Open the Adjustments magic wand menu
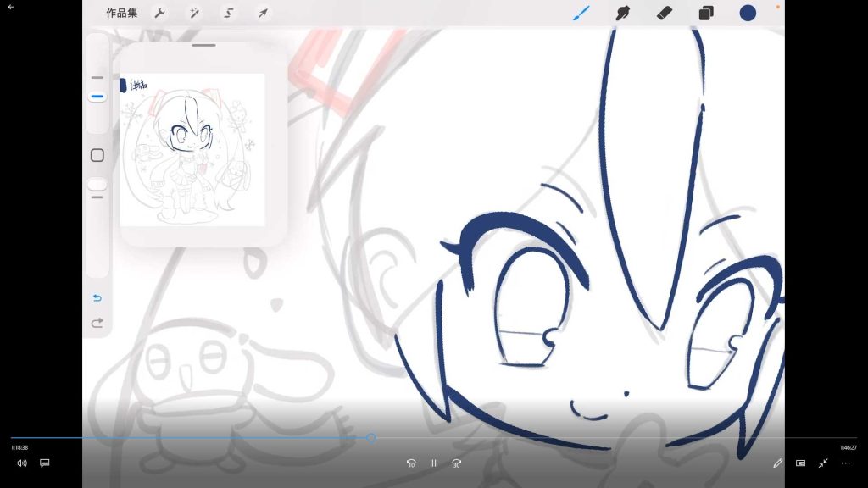 (x=194, y=13)
